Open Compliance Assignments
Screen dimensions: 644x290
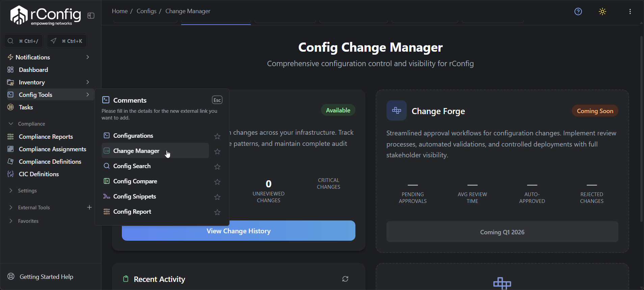pos(52,149)
